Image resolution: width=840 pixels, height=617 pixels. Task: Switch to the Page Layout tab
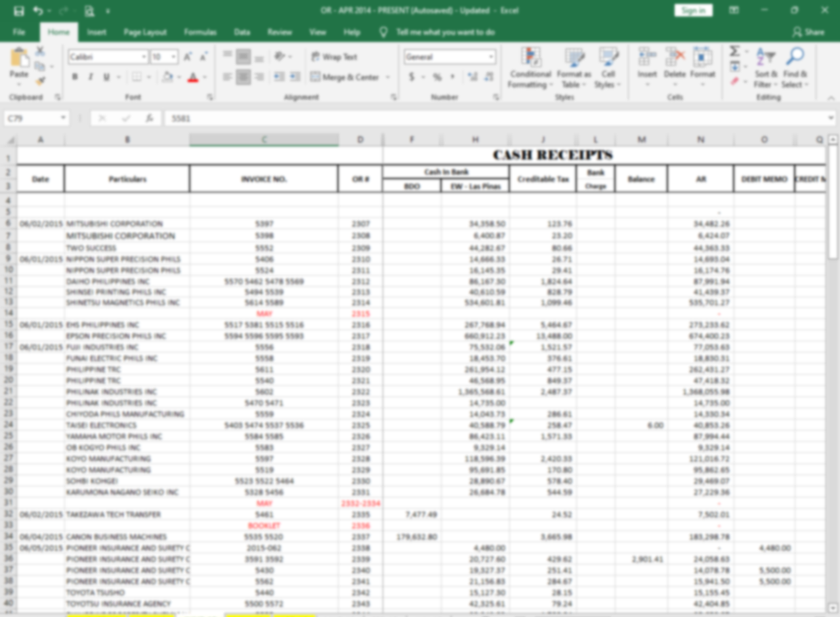145,32
